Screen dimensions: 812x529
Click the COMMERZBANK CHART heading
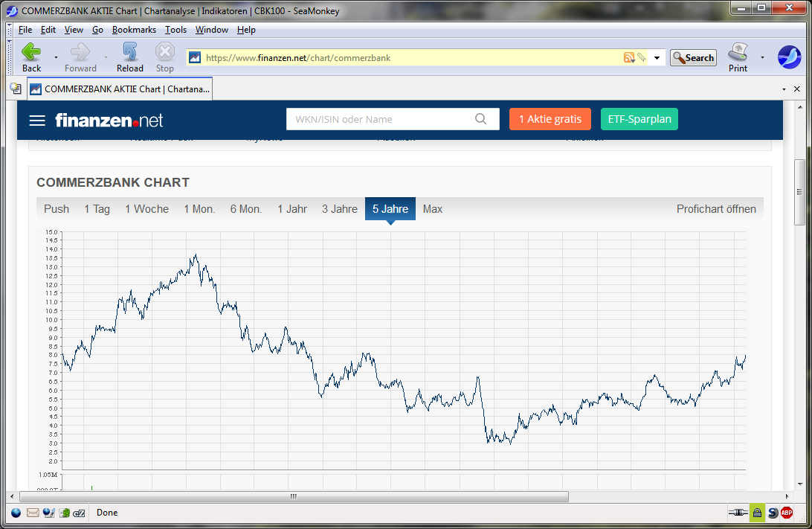(113, 182)
